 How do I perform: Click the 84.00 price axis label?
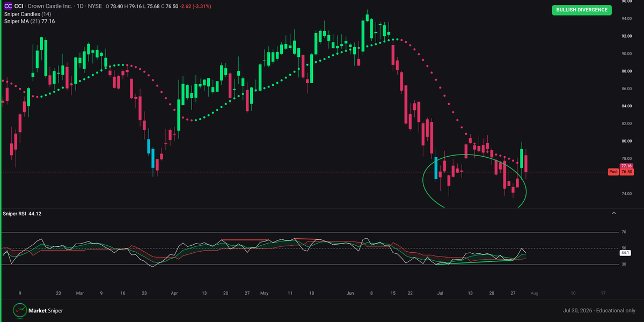(627, 106)
